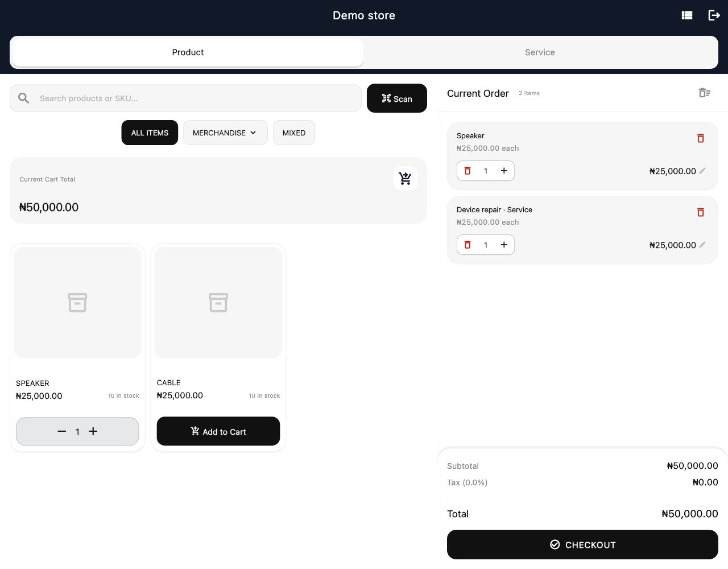
Task: Increase Speaker quantity in Current Order
Action: [504, 171]
